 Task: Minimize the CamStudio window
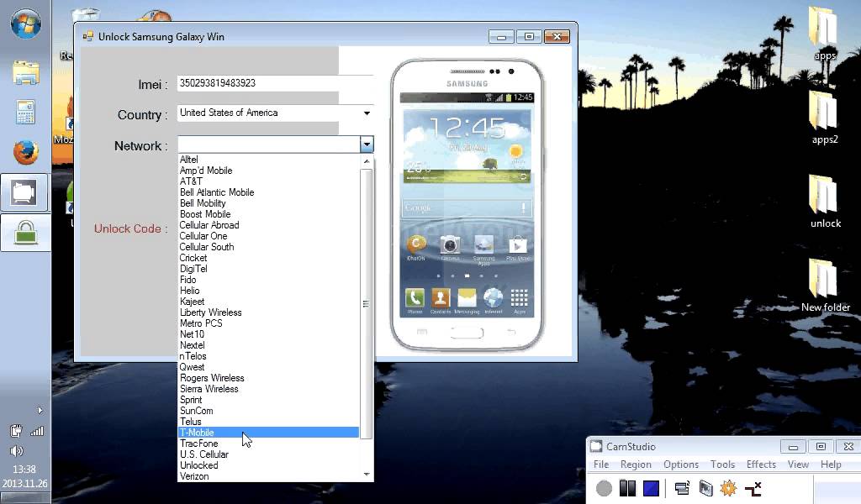click(x=793, y=447)
